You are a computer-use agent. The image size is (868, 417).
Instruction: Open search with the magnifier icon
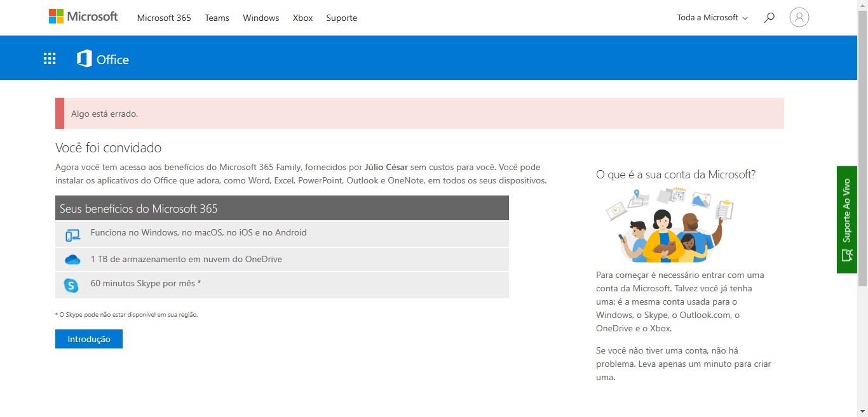pyautogui.click(x=769, y=18)
